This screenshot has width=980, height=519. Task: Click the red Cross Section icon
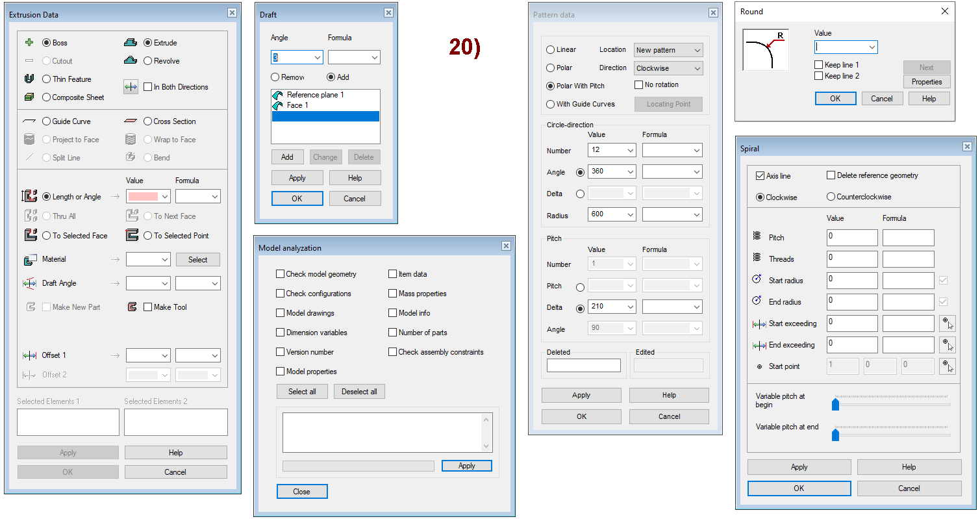(131, 121)
